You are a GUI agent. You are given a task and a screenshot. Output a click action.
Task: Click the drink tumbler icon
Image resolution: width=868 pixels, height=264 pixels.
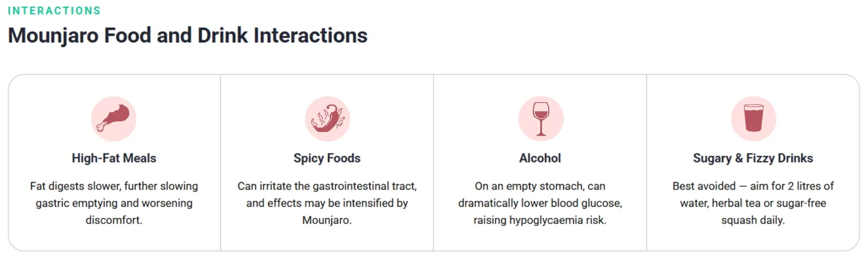(754, 119)
